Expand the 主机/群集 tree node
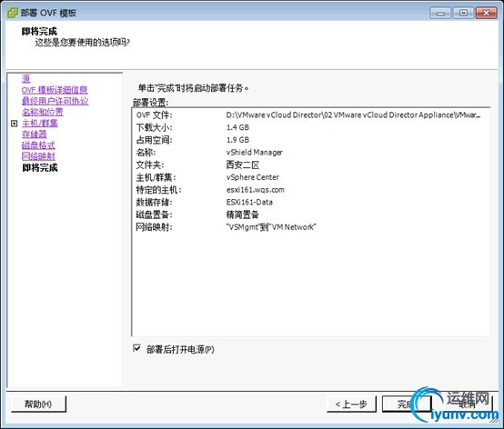 (x=15, y=124)
